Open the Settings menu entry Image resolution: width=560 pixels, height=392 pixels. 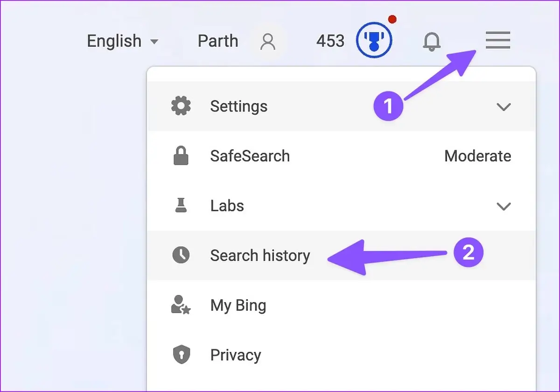point(342,106)
